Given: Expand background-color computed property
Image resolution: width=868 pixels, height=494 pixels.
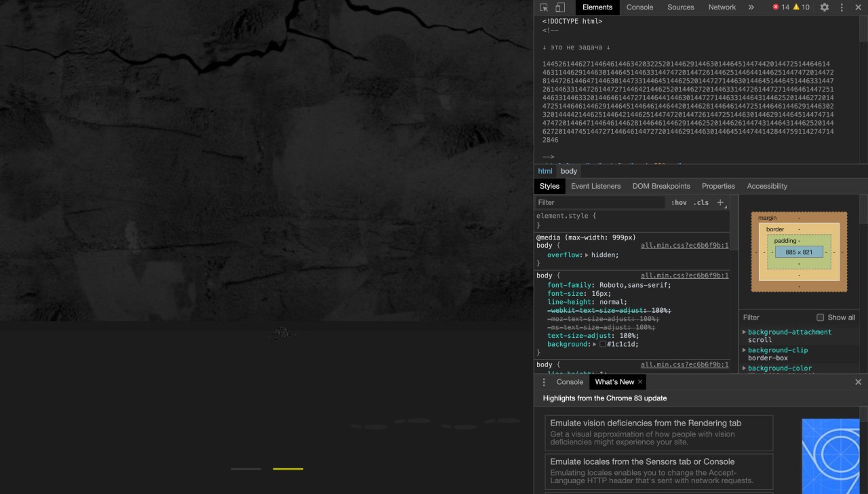Looking at the screenshot, I should click(x=744, y=368).
